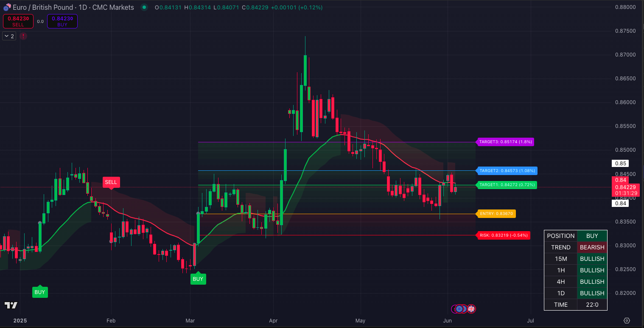Collapse the indicator legend showing 2
This screenshot has height=328, width=644.
tap(9, 36)
